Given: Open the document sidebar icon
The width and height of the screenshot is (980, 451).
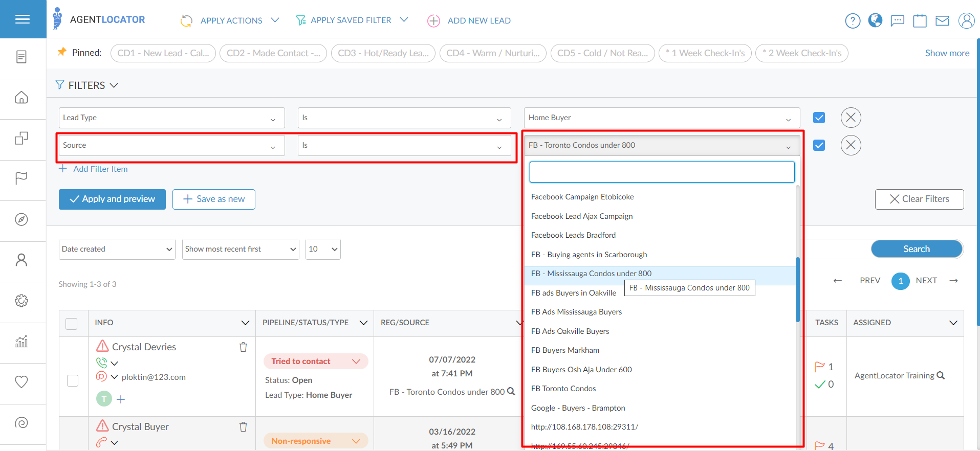Looking at the screenshot, I should [x=21, y=57].
